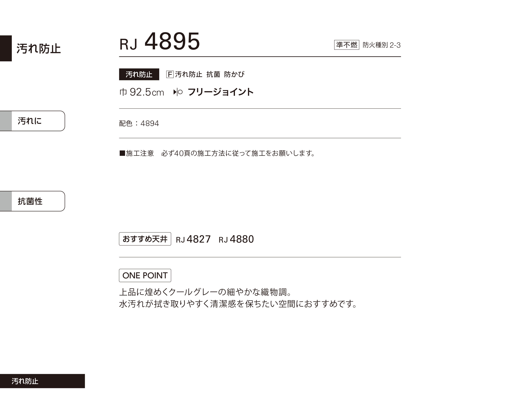Screen dimensions: 526x420
Task: Click the free joint arrow-circle icon
Action: click(178, 92)
